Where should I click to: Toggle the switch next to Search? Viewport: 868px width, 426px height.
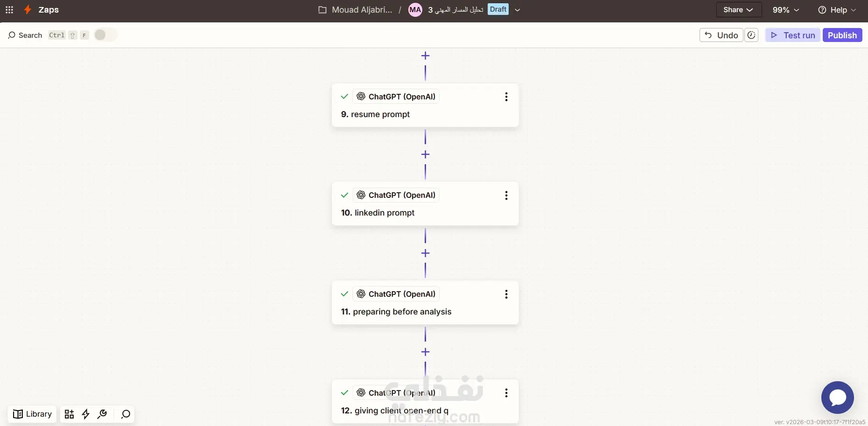click(x=105, y=35)
